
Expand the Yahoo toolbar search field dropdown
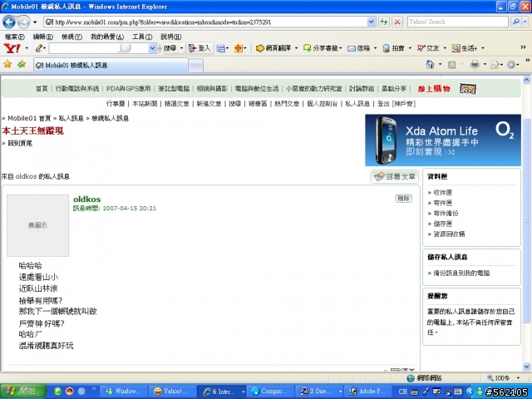coord(153,48)
